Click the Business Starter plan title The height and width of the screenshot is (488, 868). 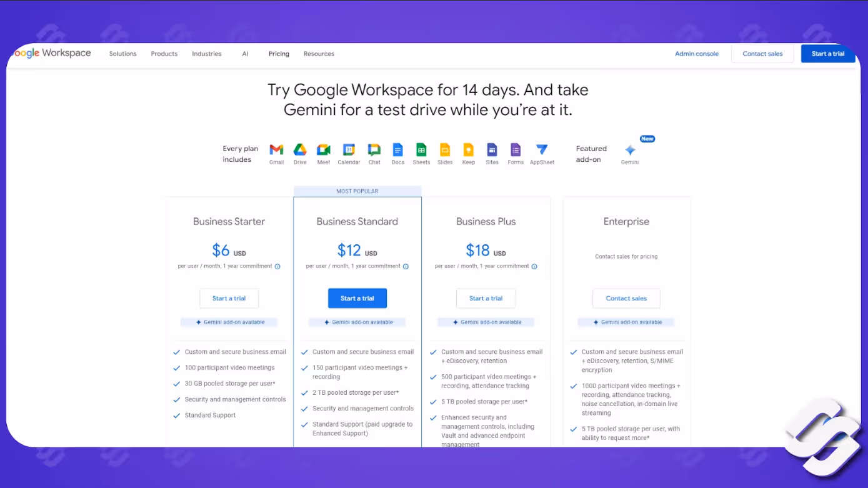(x=229, y=221)
